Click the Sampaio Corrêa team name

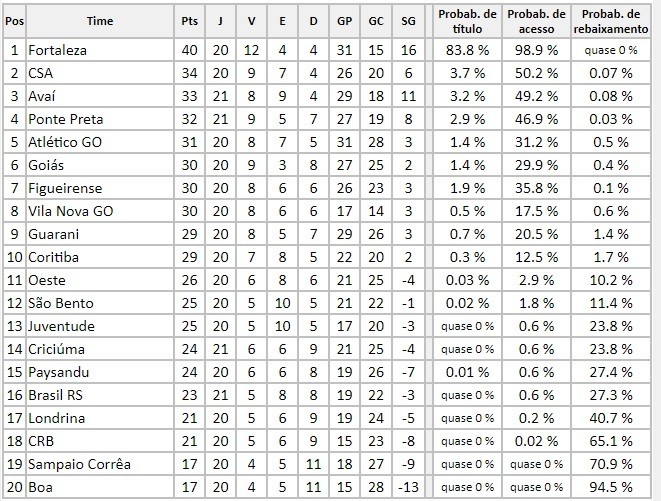click(79, 464)
